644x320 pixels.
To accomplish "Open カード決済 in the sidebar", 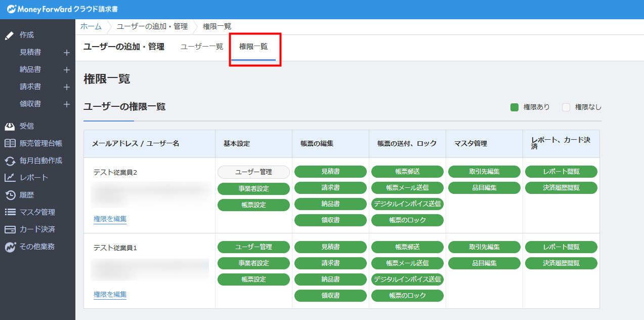I will tap(37, 229).
